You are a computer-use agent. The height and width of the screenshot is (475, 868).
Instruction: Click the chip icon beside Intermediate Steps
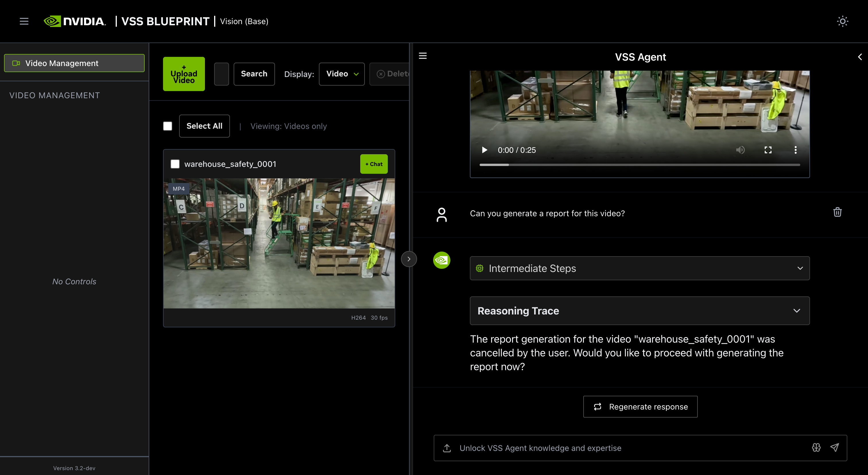(x=479, y=268)
